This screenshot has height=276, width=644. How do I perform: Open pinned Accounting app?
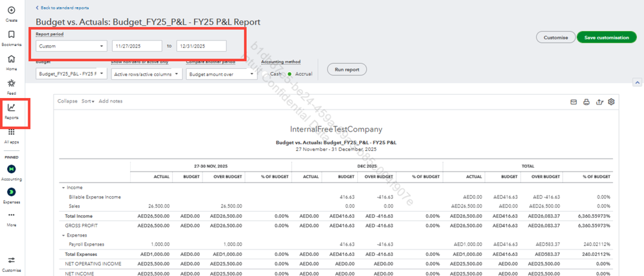pyautogui.click(x=12, y=169)
